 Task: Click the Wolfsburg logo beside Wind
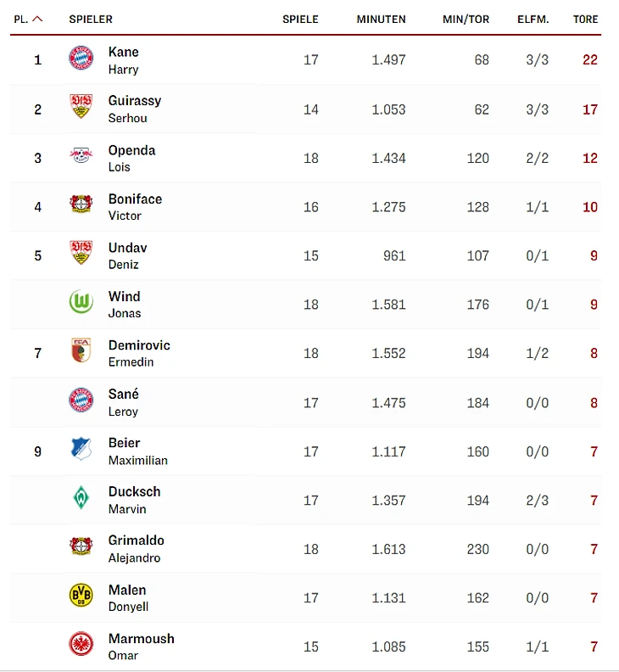point(81,302)
